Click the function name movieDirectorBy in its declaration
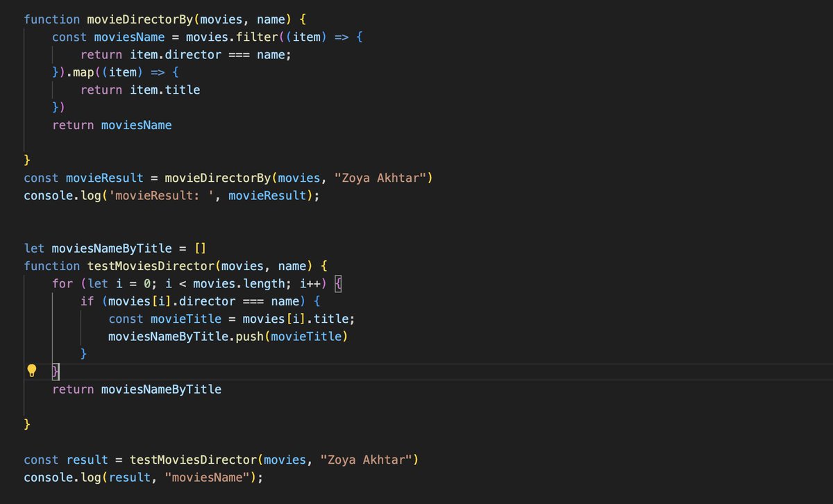Viewport: 833px width, 504px height. coord(140,19)
